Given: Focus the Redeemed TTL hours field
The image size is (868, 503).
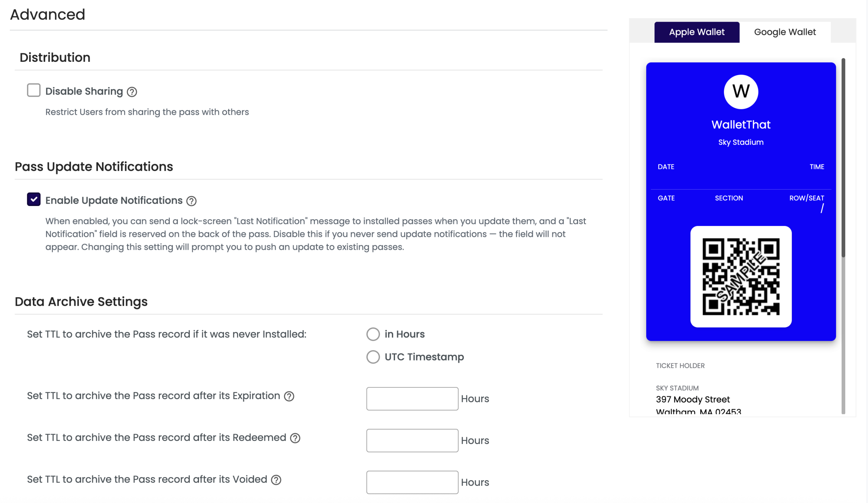Looking at the screenshot, I should click(x=412, y=441).
